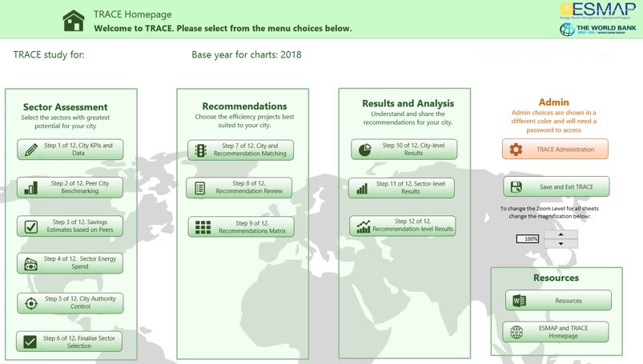This screenshot has width=643, height=364.
Task: Open Step 8 Recommendation Review
Action: click(239, 188)
